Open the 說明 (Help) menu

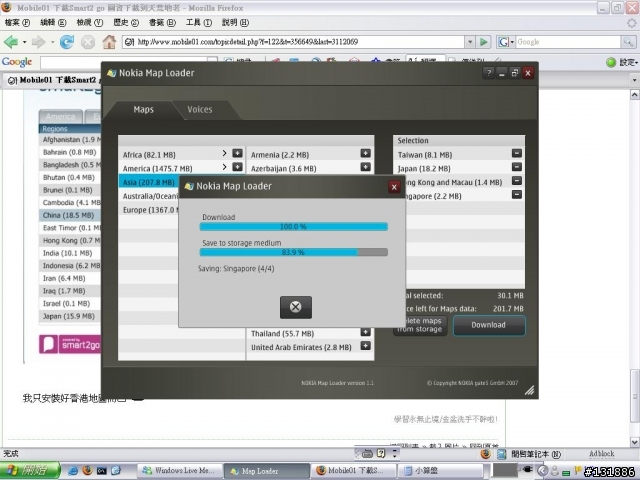[235, 22]
